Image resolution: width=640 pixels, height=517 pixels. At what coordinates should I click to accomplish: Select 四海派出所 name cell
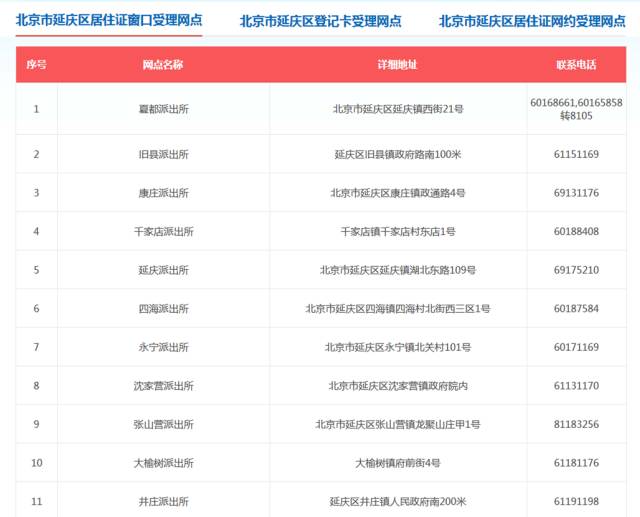(163, 308)
